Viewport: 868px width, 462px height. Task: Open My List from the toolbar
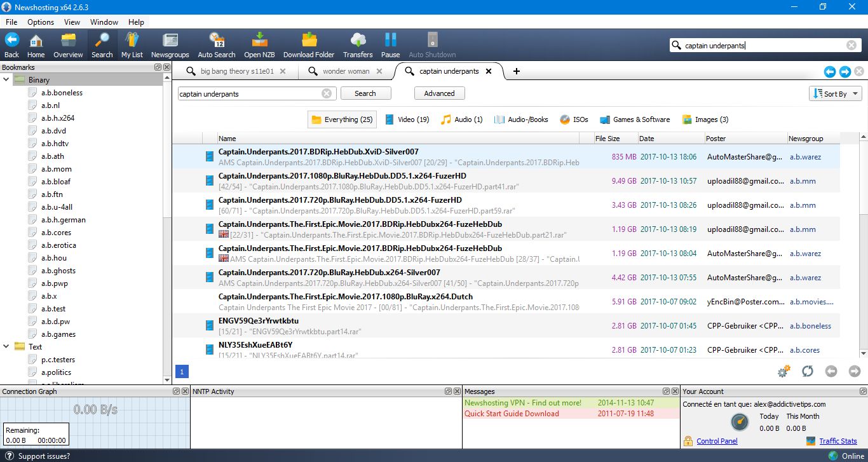coord(132,45)
